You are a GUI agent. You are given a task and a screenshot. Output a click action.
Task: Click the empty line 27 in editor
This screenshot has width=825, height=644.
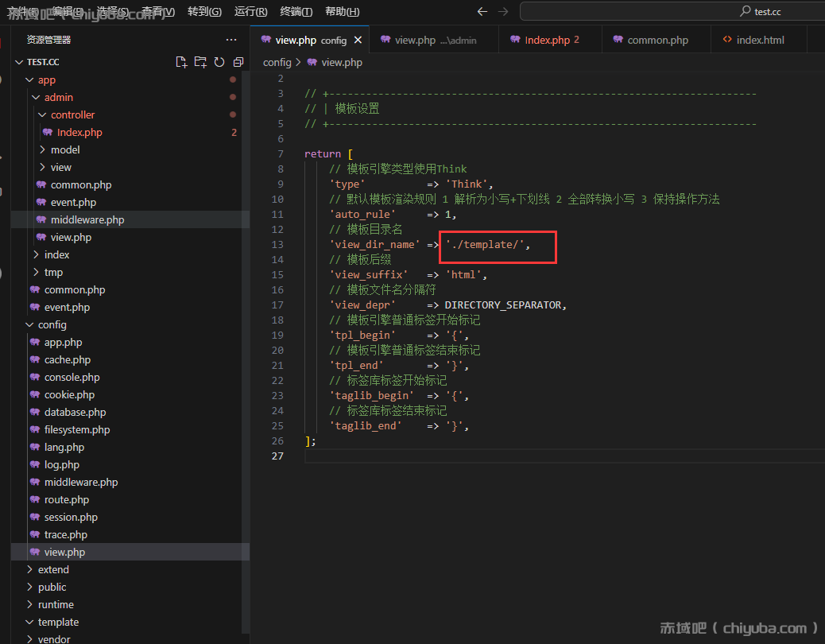pyautogui.click(x=564, y=456)
